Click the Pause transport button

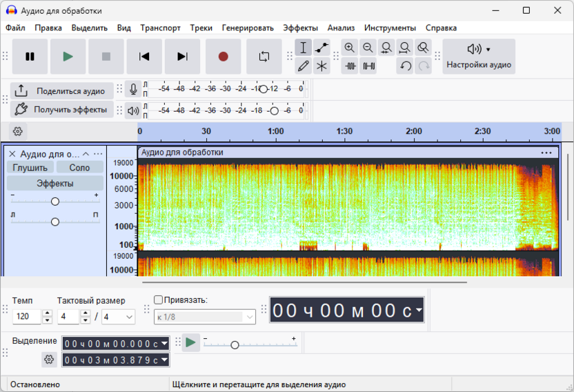pyautogui.click(x=30, y=57)
